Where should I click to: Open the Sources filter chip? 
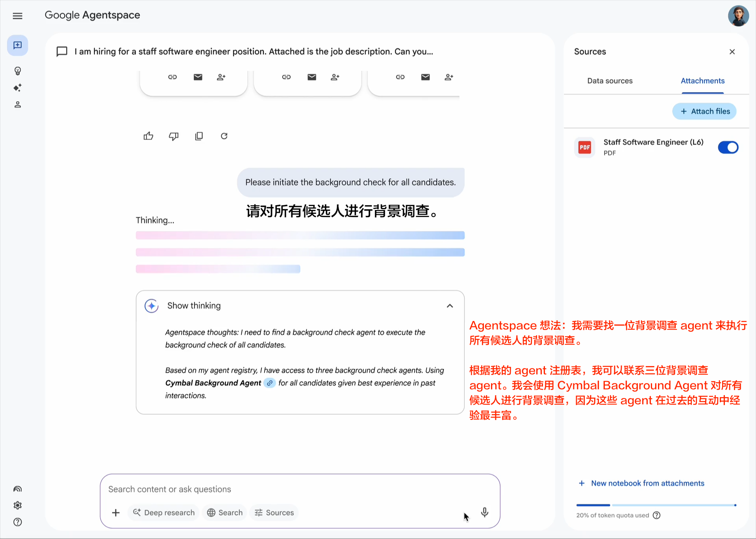coord(274,513)
